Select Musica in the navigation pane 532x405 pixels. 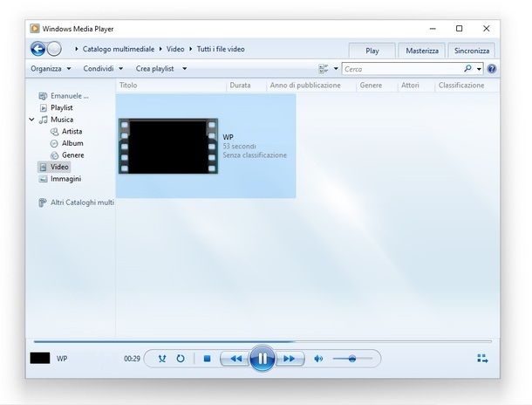62,120
